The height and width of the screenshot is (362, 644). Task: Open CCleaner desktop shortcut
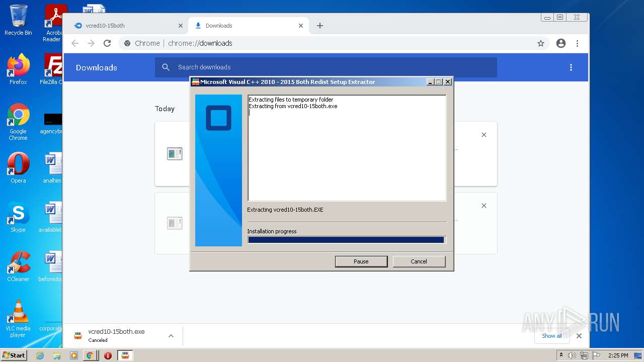(18, 266)
